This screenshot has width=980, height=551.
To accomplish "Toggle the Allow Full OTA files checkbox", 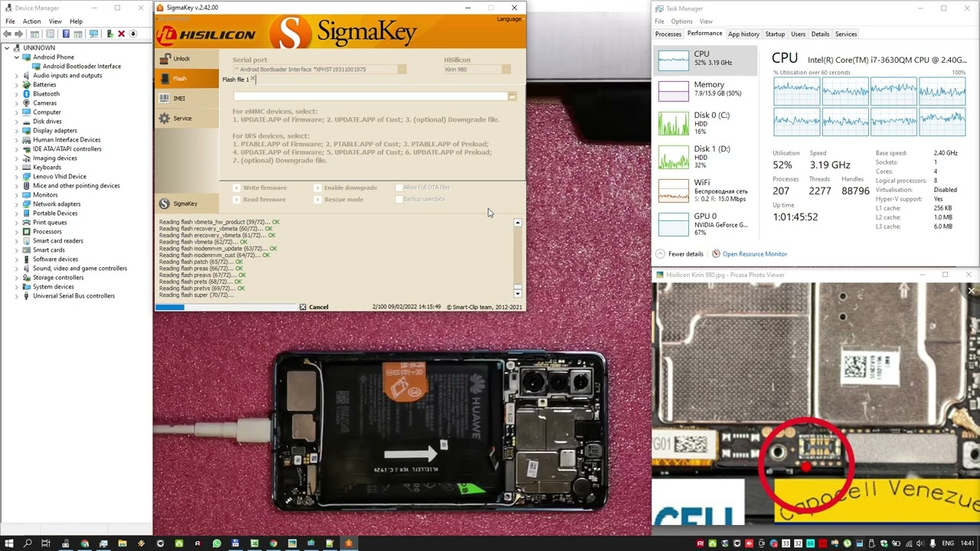I will coord(399,187).
